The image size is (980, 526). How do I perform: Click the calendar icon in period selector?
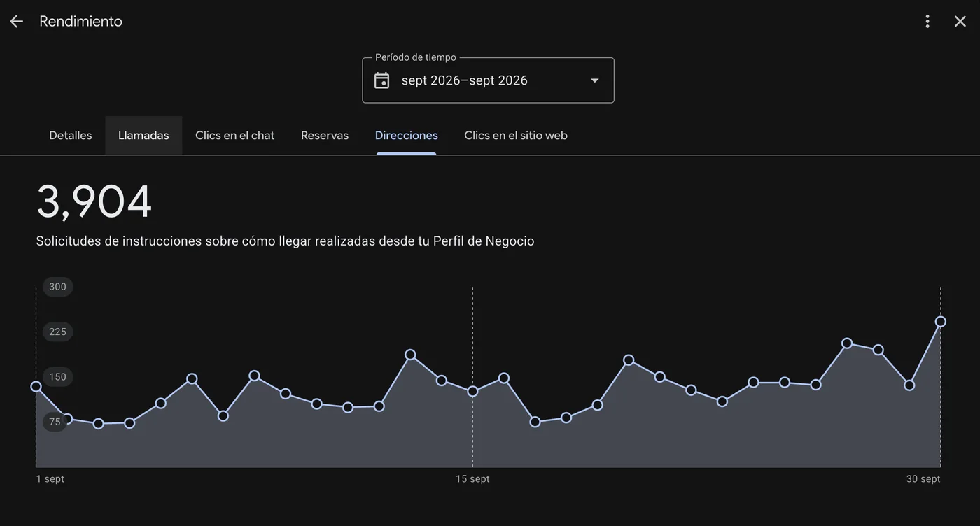[381, 80]
